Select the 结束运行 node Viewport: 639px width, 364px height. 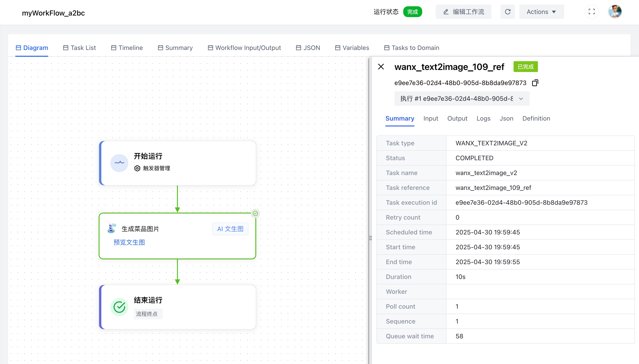177,307
